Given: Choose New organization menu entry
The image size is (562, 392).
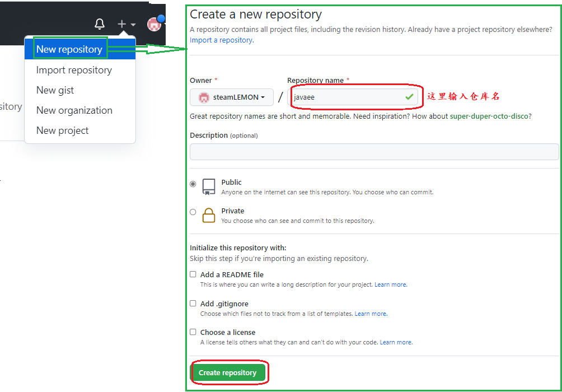Looking at the screenshot, I should (80, 110).
